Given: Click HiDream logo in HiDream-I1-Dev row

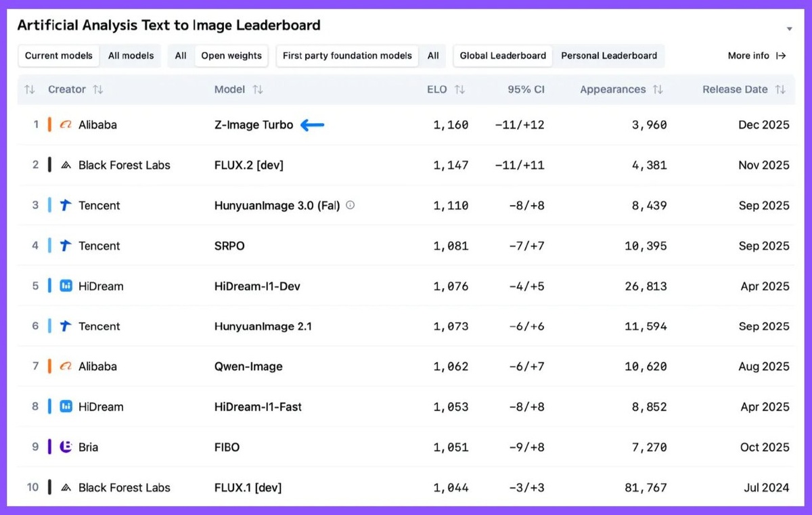Looking at the screenshot, I should click(x=66, y=286).
